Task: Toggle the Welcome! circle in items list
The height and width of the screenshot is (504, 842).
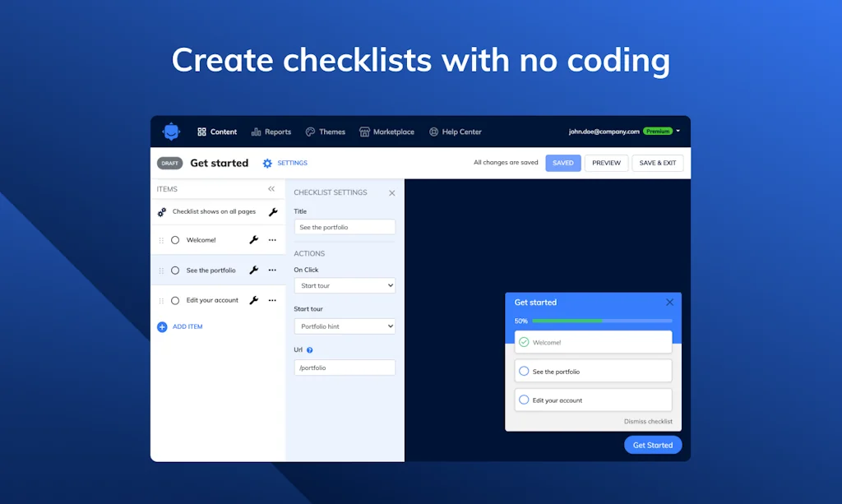Action: tap(175, 240)
